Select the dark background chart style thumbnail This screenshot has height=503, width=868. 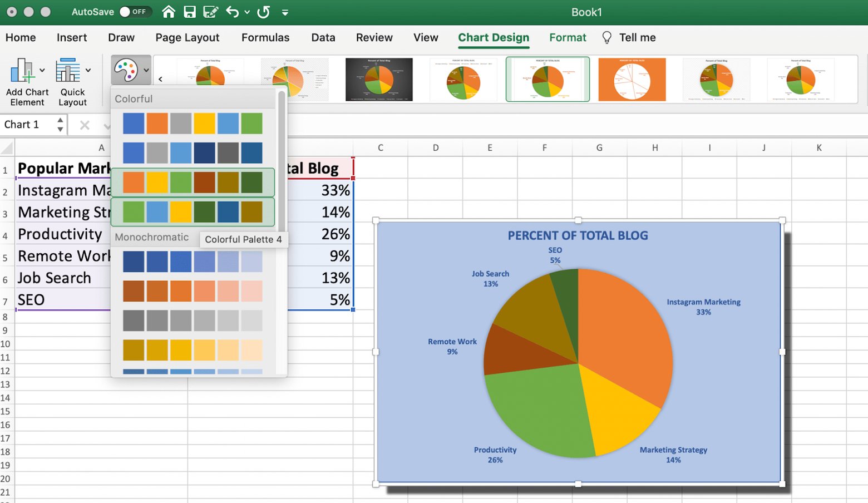point(379,79)
